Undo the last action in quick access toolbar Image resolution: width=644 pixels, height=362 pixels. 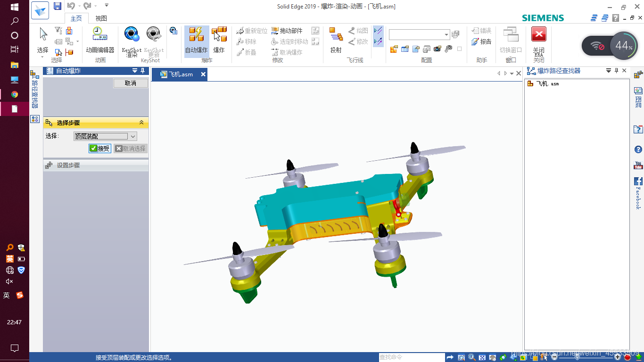[71, 6]
